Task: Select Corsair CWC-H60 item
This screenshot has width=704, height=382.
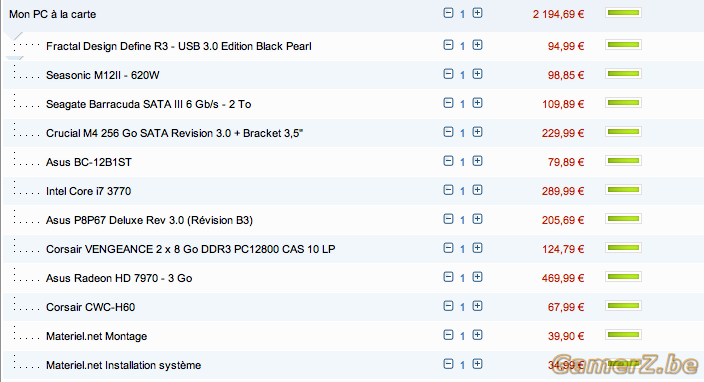Action: [x=91, y=307]
